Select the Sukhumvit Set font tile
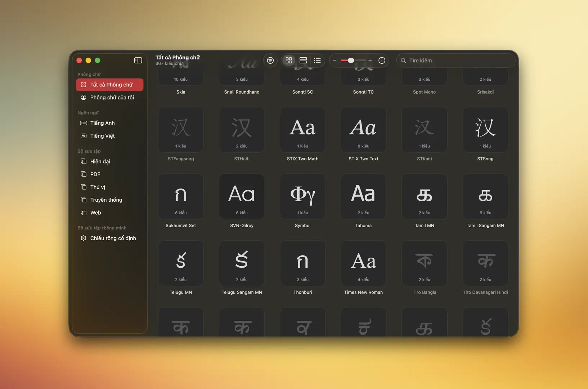588x389 pixels. point(181,197)
